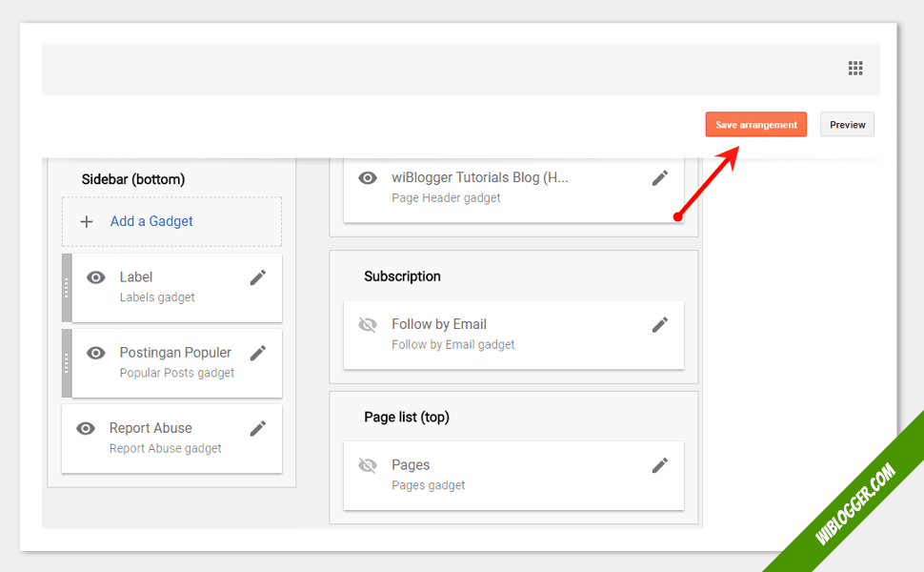The height and width of the screenshot is (572, 924).
Task: Edit the Postingan Populer gadget
Action: point(258,353)
